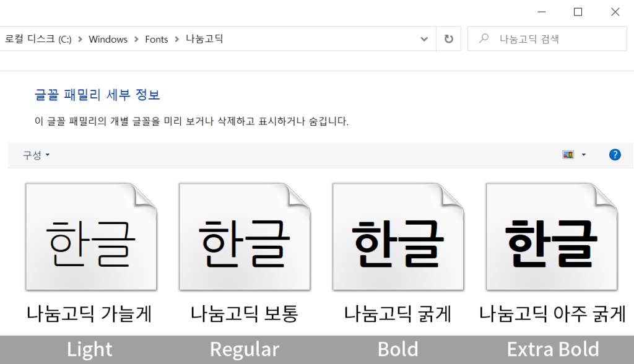Select the 나눔고딕 굵게 font preview thumbnail
Image resolution: width=634 pixels, height=364 pixels.
click(397, 237)
